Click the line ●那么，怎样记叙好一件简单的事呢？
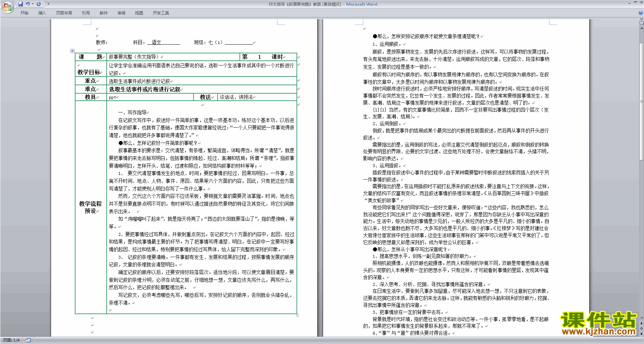This screenshot has height=344, width=644. coord(158,143)
